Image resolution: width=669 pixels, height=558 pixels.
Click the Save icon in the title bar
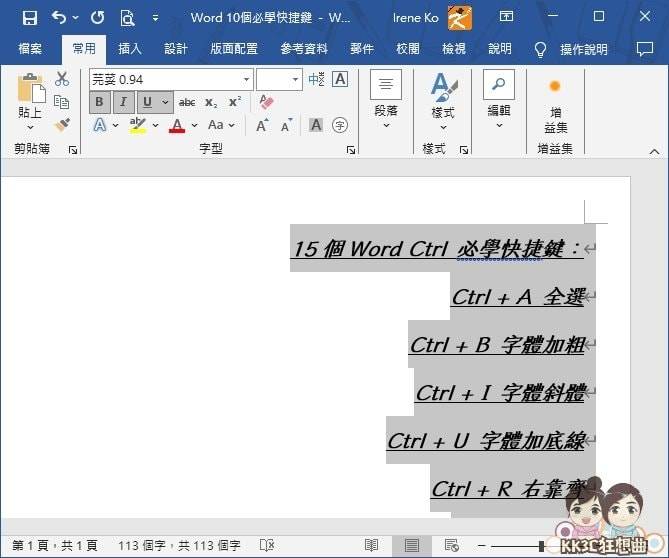(30, 18)
